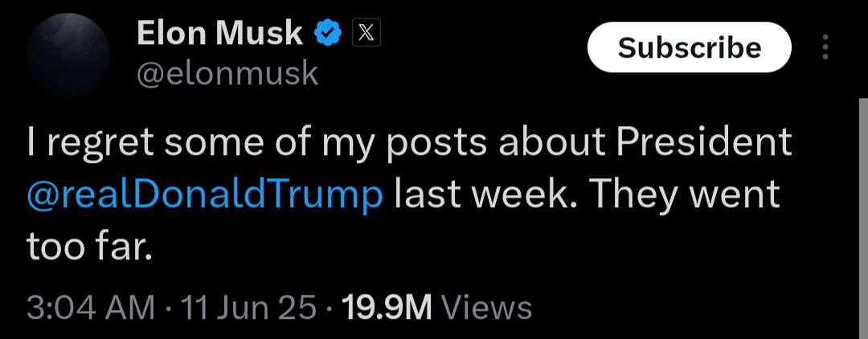Open the three-dot more options menu
The image size is (868, 339).
tap(825, 47)
